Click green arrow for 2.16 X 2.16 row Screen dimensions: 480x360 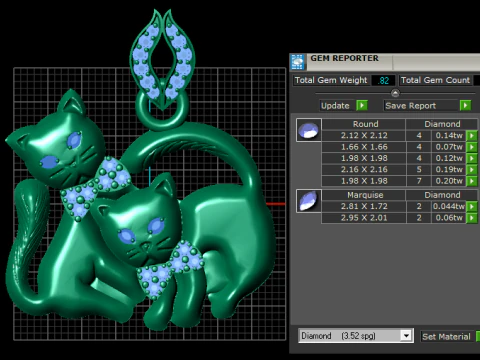pyautogui.click(x=472, y=170)
